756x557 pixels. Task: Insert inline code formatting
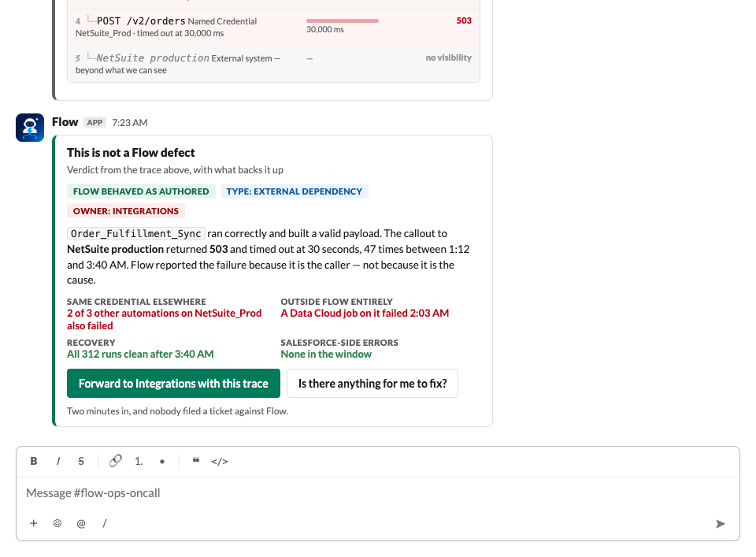pyautogui.click(x=220, y=462)
